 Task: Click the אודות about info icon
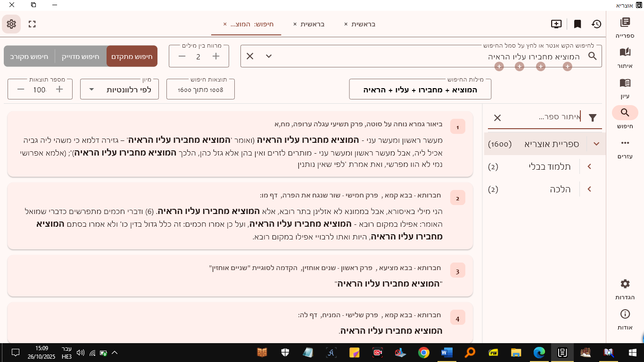click(x=625, y=319)
